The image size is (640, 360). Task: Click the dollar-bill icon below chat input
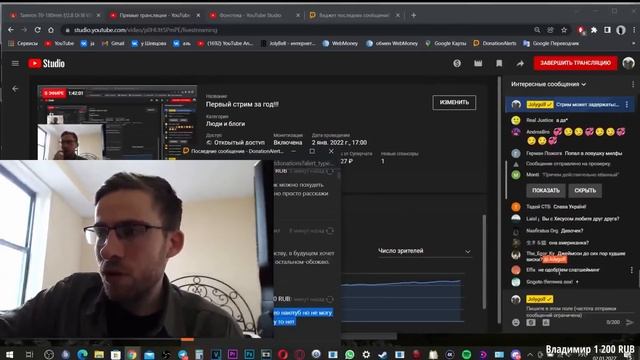(531, 322)
